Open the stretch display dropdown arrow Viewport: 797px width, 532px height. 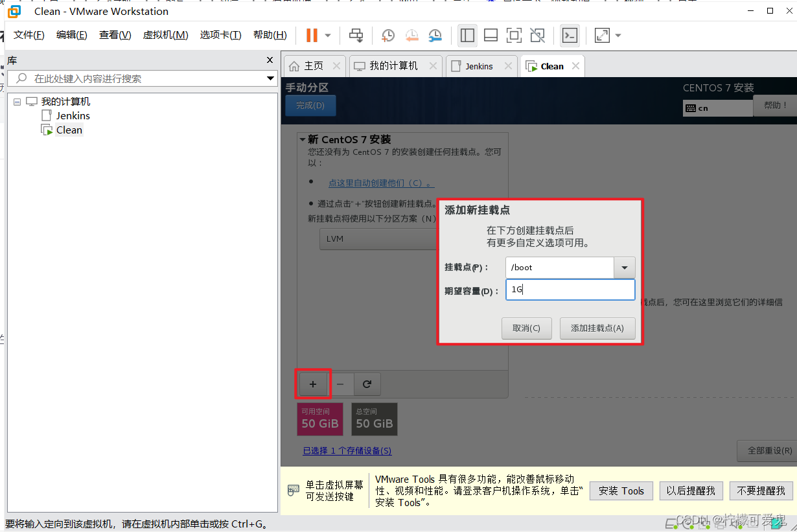tap(618, 35)
